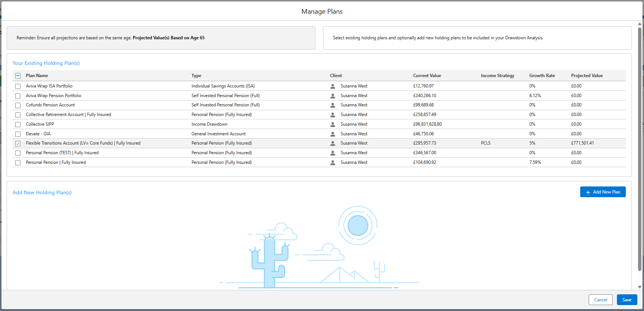Screen dimensions: 644x311
Task: Click the vertical scrollbar of the dialog
Action: 640,148
